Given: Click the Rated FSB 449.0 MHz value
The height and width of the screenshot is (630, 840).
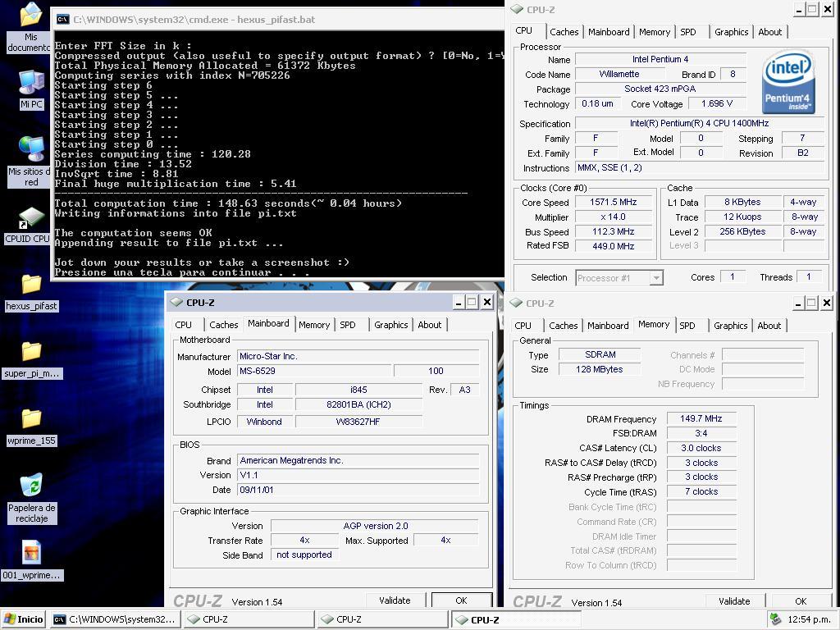Looking at the screenshot, I should (x=614, y=246).
